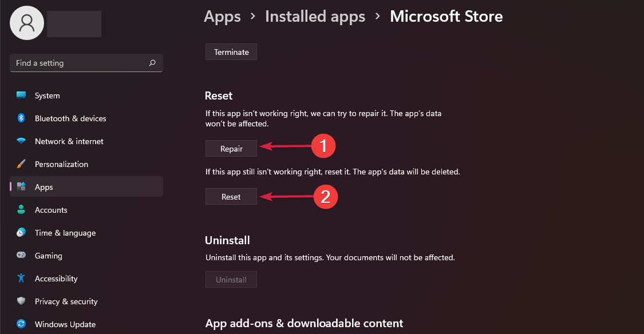This screenshot has width=644, height=334.
Task: Open the Windows Update sync icon
Action: 21,324
